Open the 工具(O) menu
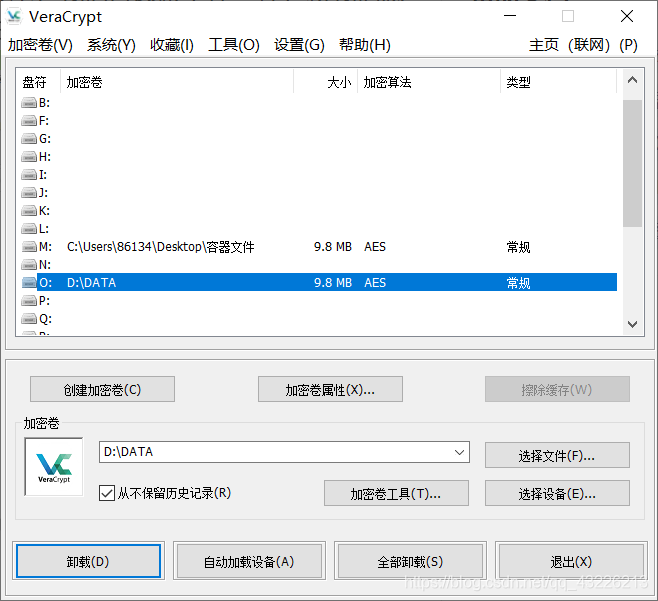Image resolution: width=658 pixels, height=601 pixels. pyautogui.click(x=234, y=44)
